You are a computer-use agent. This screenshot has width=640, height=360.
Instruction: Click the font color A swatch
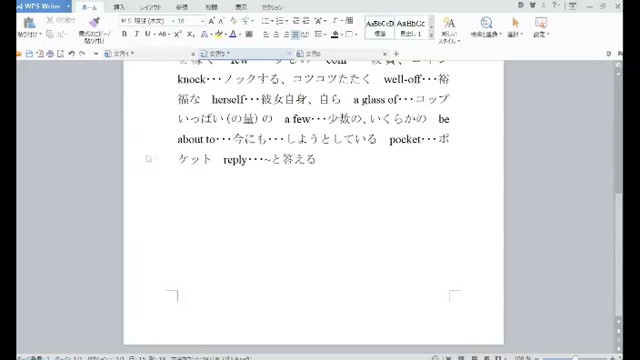coord(233,34)
